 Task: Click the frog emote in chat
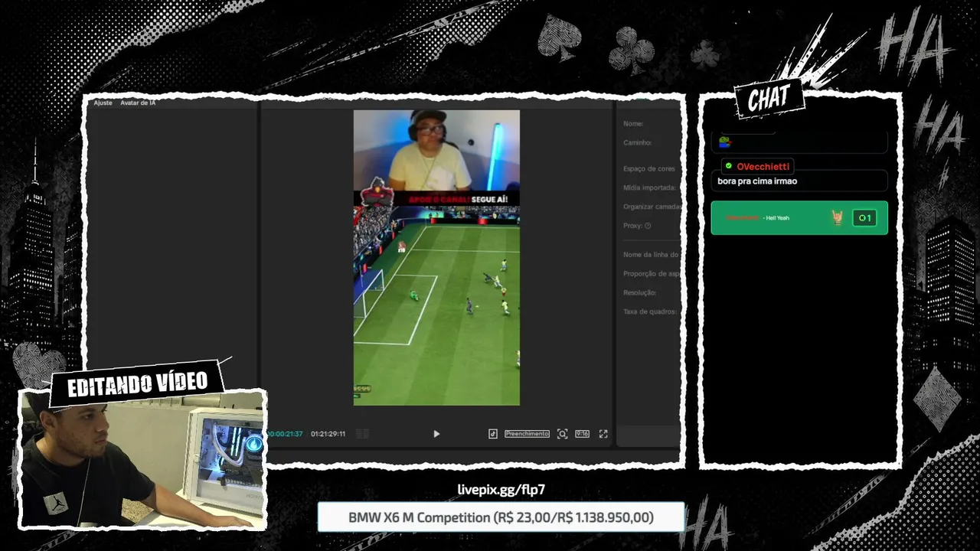pos(724,142)
